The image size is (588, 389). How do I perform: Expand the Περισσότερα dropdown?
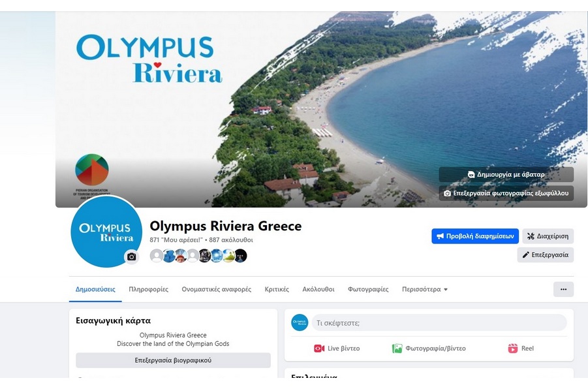pyautogui.click(x=424, y=289)
